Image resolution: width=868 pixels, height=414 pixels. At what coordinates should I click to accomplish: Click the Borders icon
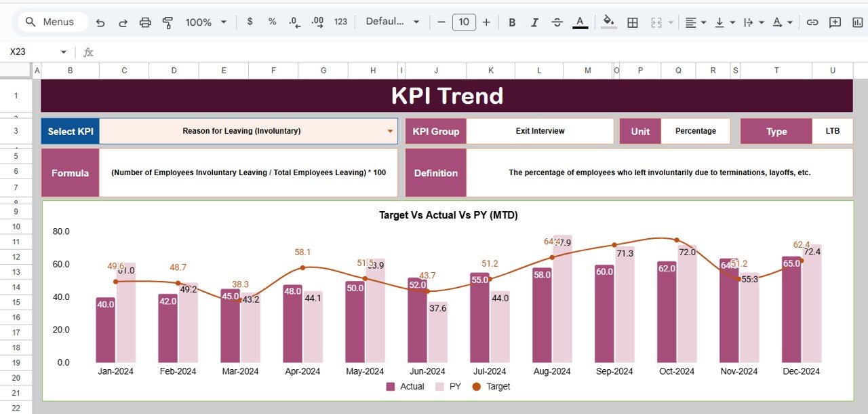pyautogui.click(x=632, y=22)
